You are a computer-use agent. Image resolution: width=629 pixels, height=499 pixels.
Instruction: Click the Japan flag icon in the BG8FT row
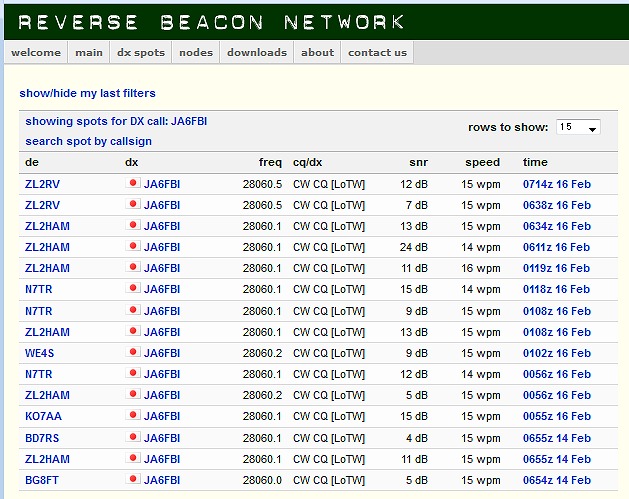coord(132,479)
